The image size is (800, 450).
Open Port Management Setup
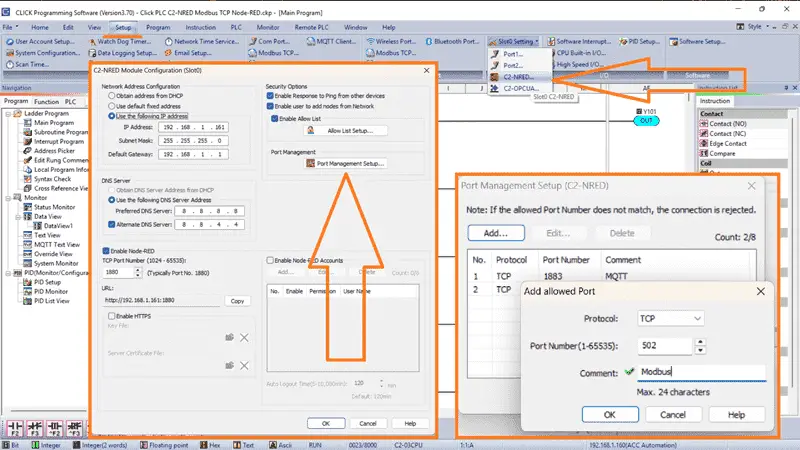tap(345, 163)
